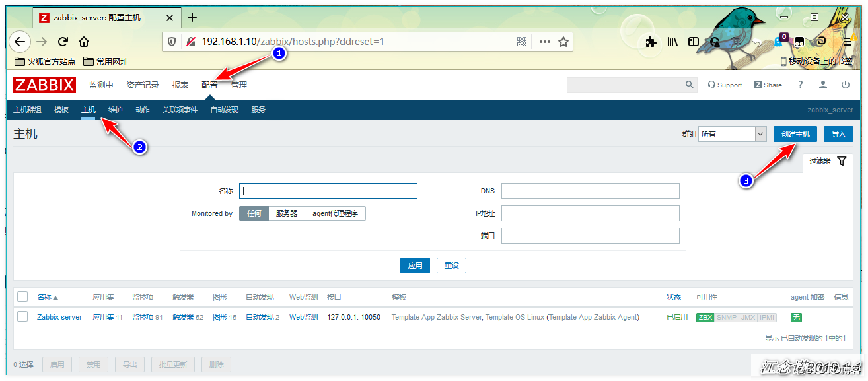Screen dimensions: 868x381
Task: Open the page actions three-dot menu
Action: [x=544, y=42]
